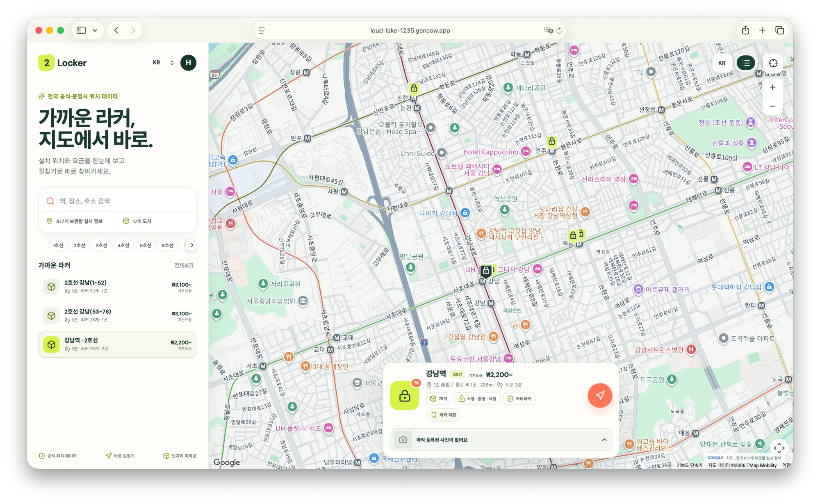
Task: Zoom out on the map
Action: 772,106
